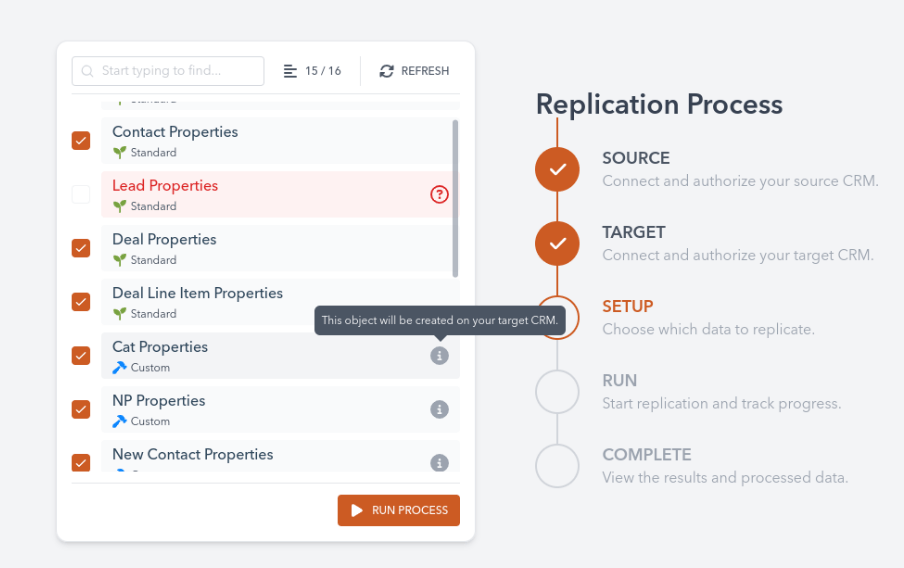Viewport: 904px width, 568px height.
Task: Click the SETUP step circle
Action: (557, 317)
